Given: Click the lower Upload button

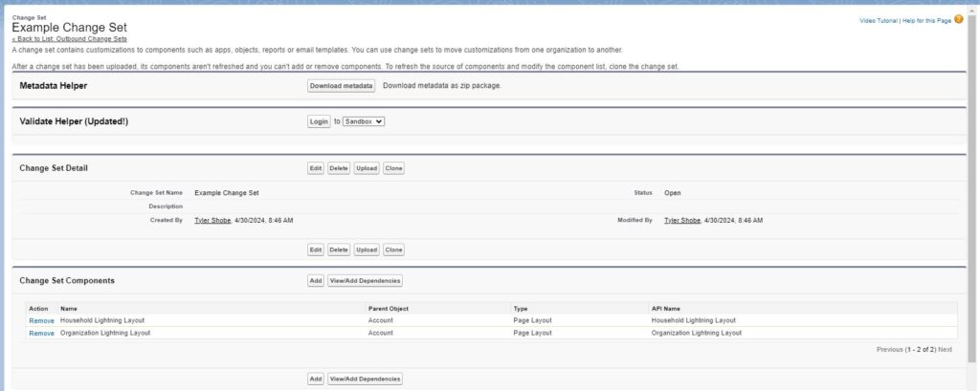Looking at the screenshot, I should click(x=367, y=250).
